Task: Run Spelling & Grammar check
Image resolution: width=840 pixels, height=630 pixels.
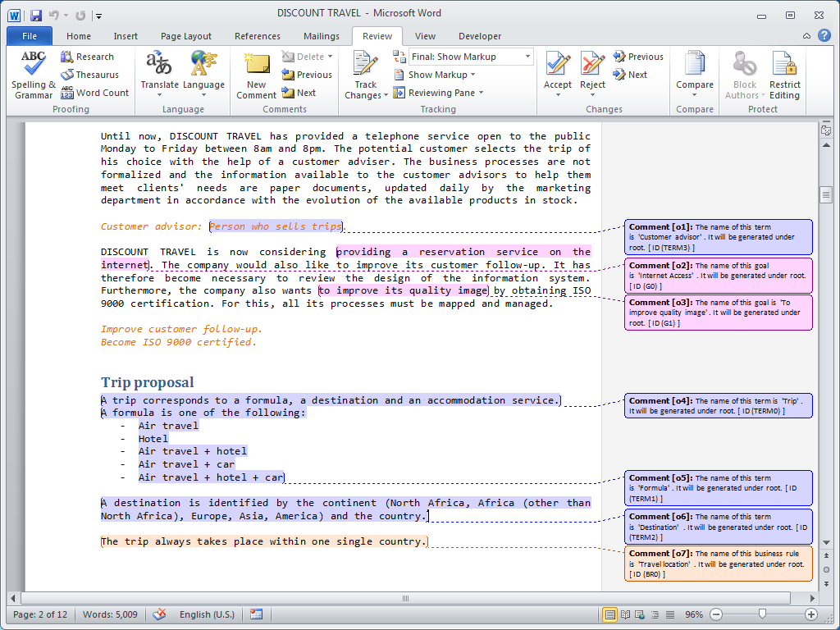Action: [x=33, y=75]
